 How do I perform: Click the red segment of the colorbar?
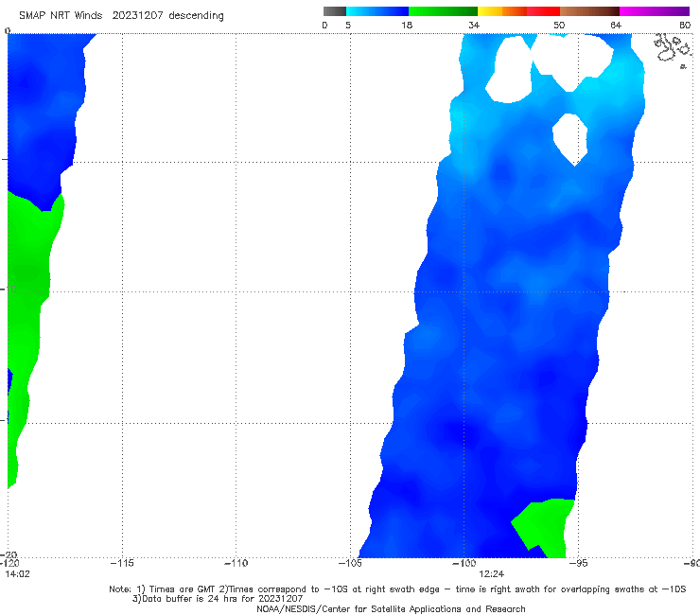(x=543, y=11)
